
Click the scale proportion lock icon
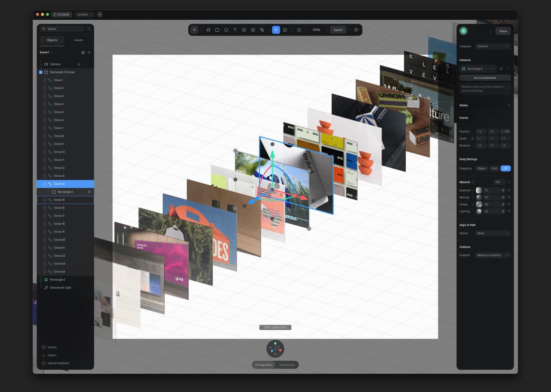[x=472, y=138]
